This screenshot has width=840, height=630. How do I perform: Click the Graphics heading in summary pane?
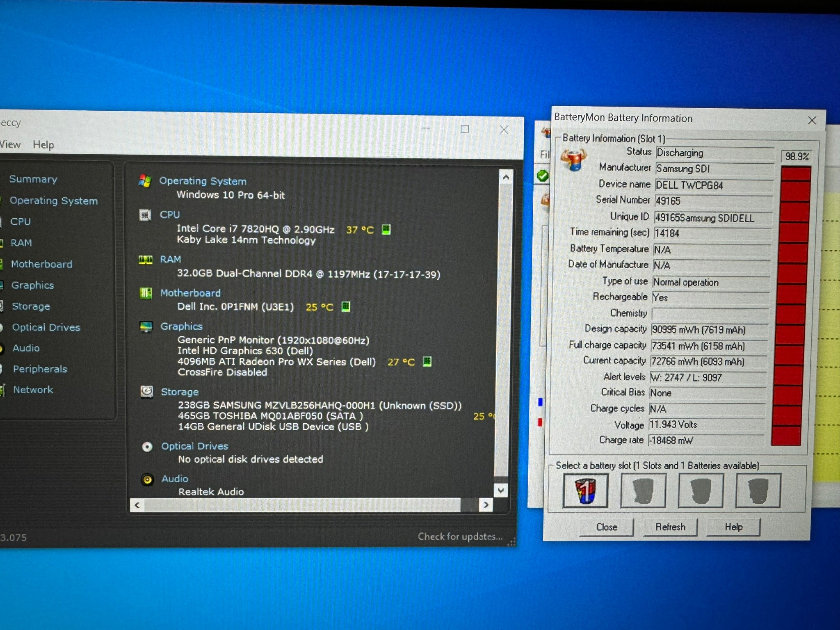tap(182, 326)
